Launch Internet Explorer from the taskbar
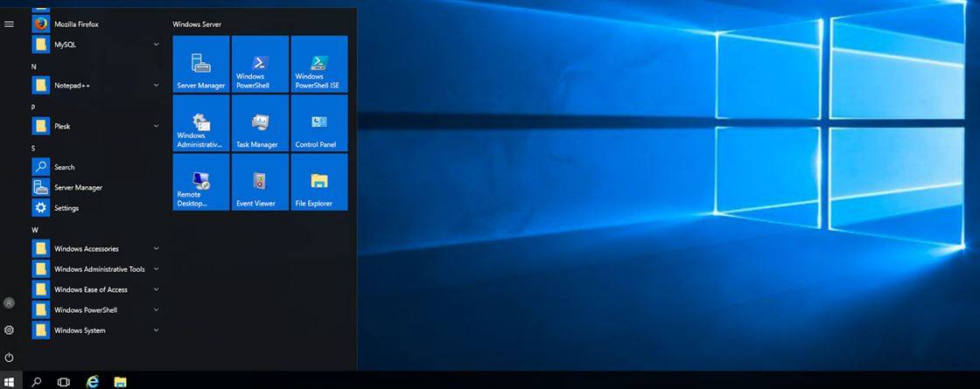The width and height of the screenshot is (980, 389). pos(93,382)
